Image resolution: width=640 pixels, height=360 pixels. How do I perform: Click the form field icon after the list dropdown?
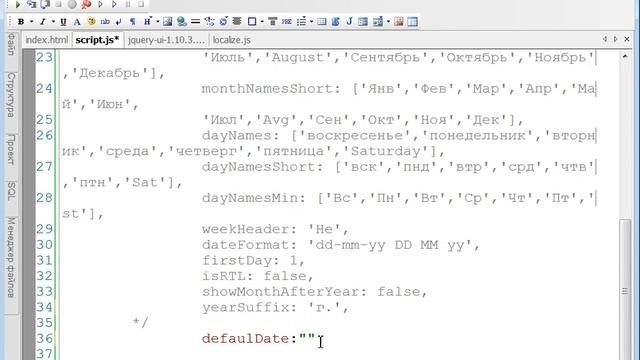click(x=322, y=22)
